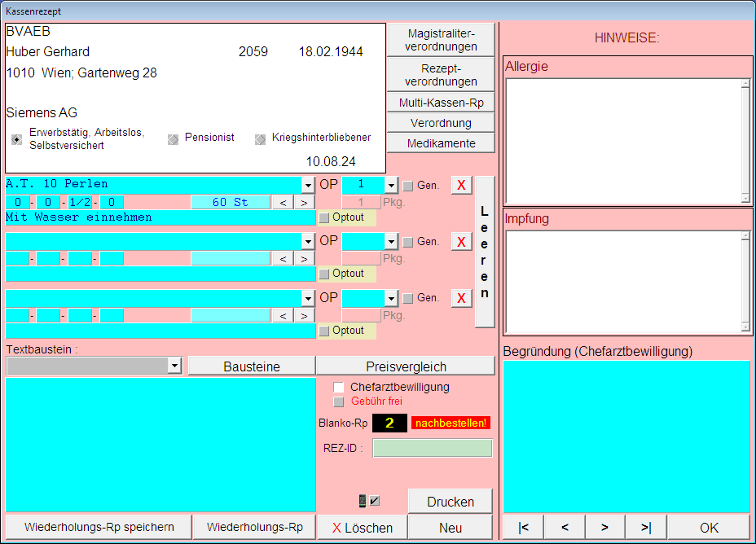Click into the REZ-ID input field
Screen dimensions: 756x544
click(x=432, y=448)
